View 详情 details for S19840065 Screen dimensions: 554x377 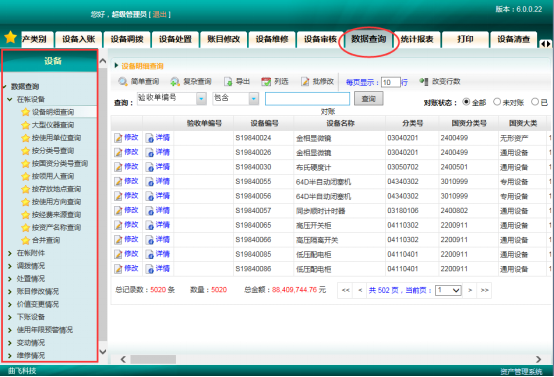pyautogui.click(x=158, y=225)
